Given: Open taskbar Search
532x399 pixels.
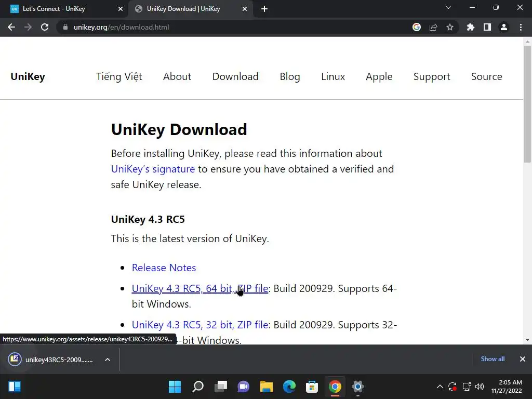Looking at the screenshot, I should pos(198,387).
